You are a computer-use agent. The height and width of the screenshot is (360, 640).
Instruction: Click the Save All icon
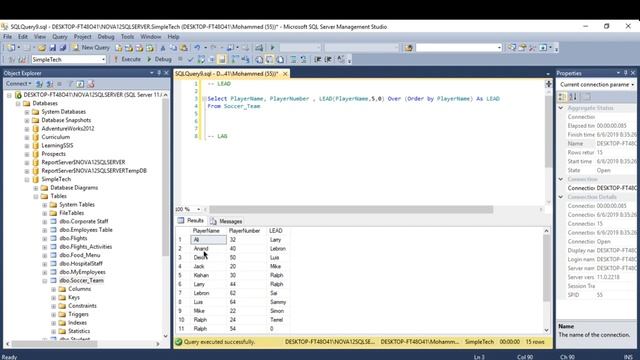pos(63,48)
